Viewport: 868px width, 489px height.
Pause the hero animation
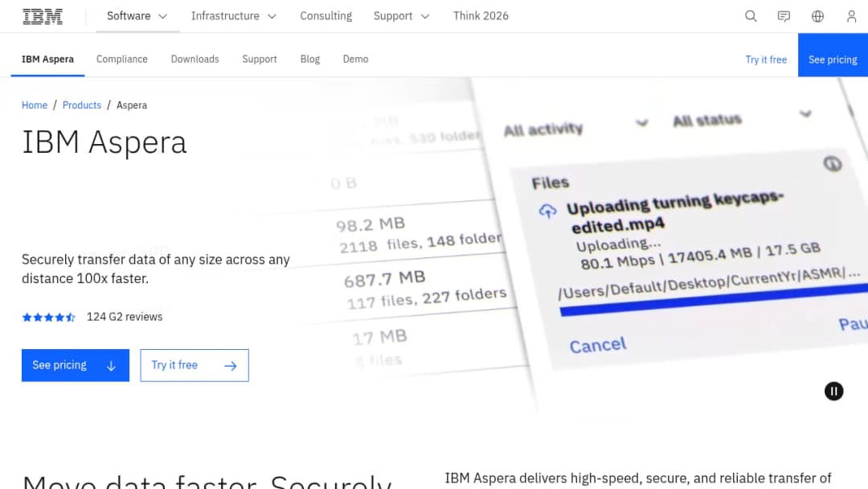pyautogui.click(x=833, y=391)
